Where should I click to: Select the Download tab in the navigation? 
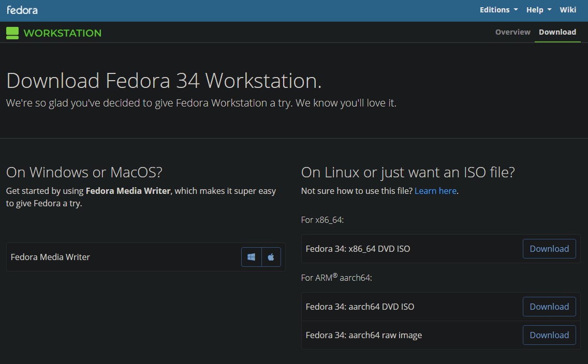click(557, 32)
